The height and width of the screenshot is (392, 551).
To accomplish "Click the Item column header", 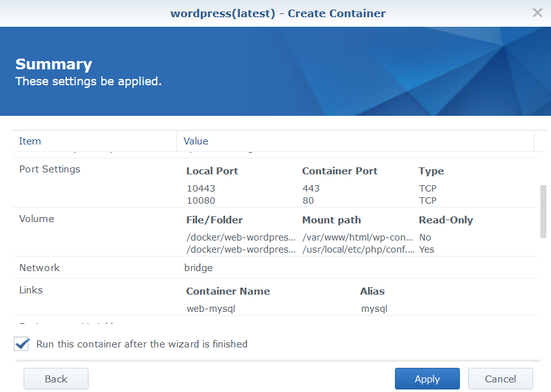I will point(94,141).
